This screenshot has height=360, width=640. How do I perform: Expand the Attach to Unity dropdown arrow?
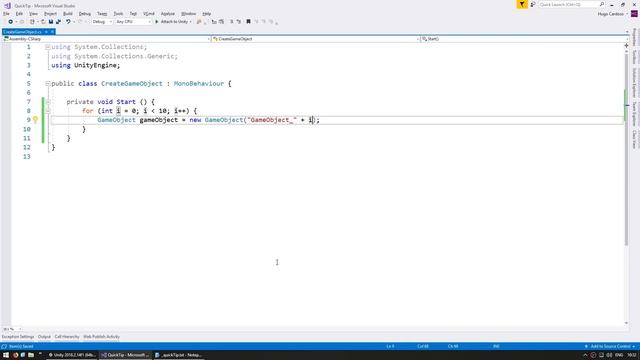[191, 22]
